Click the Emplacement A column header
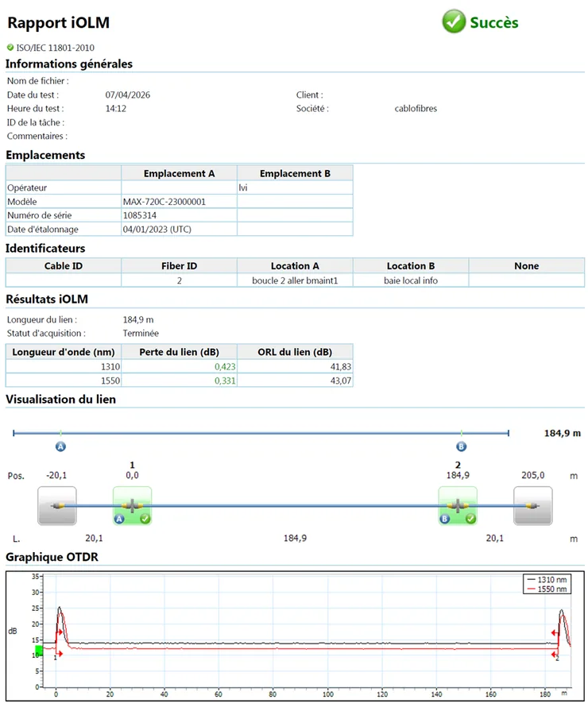 point(179,173)
